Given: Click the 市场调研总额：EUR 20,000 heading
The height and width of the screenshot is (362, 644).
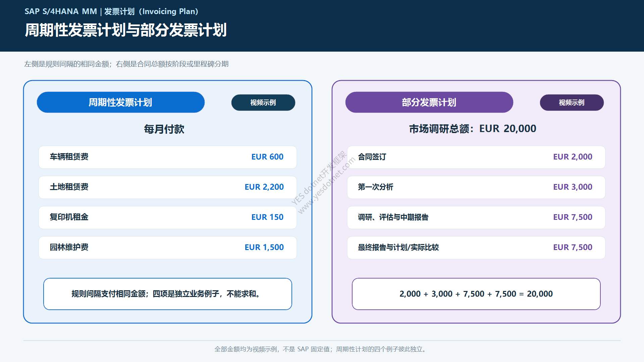Looking at the screenshot, I should coord(473,129).
